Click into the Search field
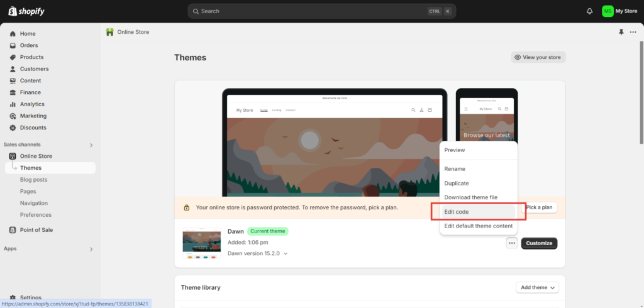Image resolution: width=644 pixels, height=308 pixels. click(308, 11)
